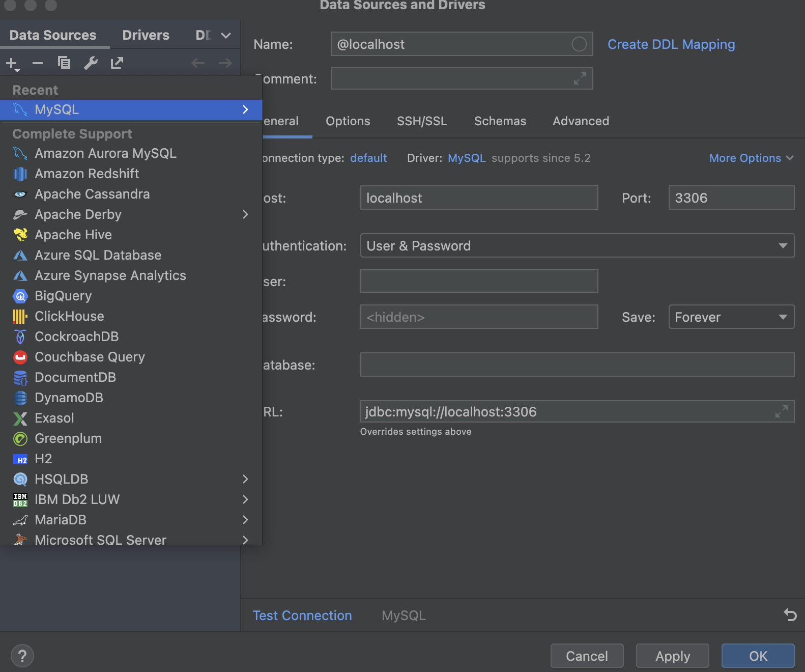Remove the selected data source with minus icon
Viewport: 805px width, 672px height.
(x=38, y=64)
